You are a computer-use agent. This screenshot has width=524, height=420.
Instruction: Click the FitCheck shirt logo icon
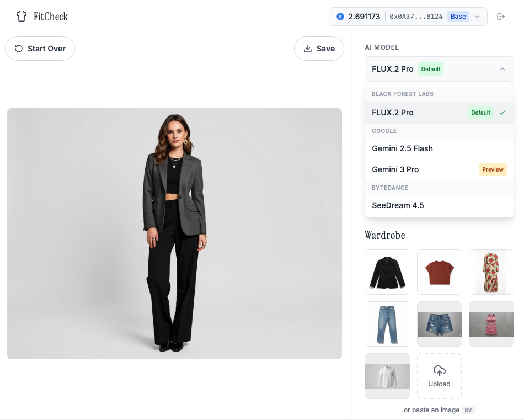(22, 17)
